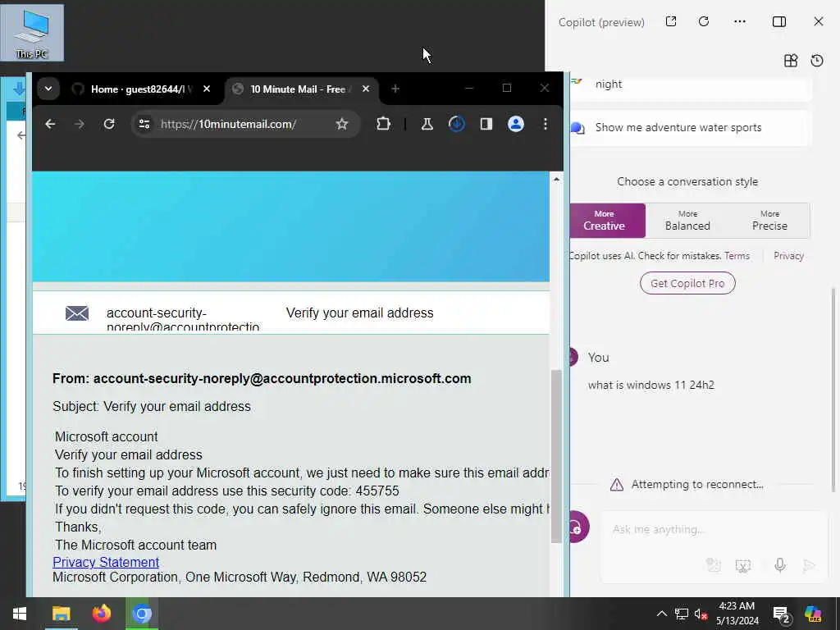Screen dimensions: 840x630
Task: Close the Home guest82644 tab
Action: pos(207,89)
